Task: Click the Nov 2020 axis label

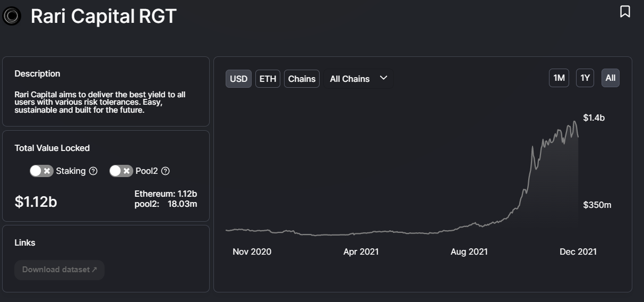Action: pos(252,251)
